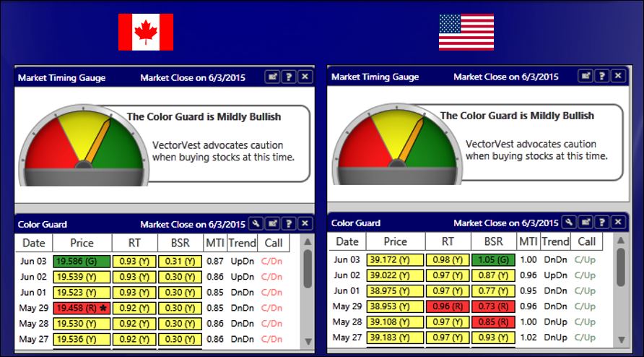Pop out the US Color Guard panel

[586, 223]
